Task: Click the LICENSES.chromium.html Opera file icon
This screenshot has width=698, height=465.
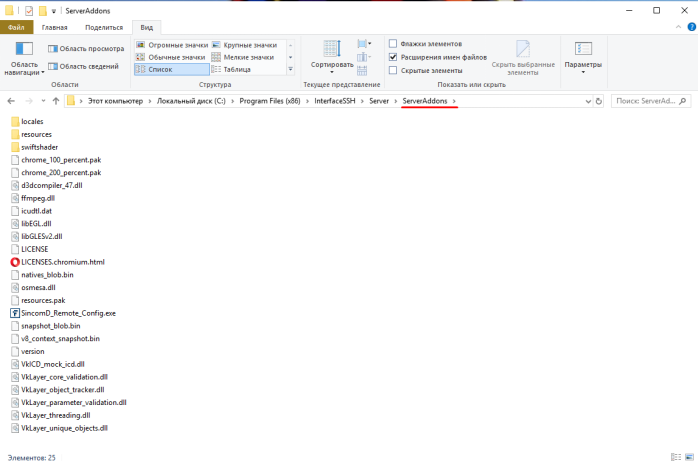Action: (x=14, y=261)
